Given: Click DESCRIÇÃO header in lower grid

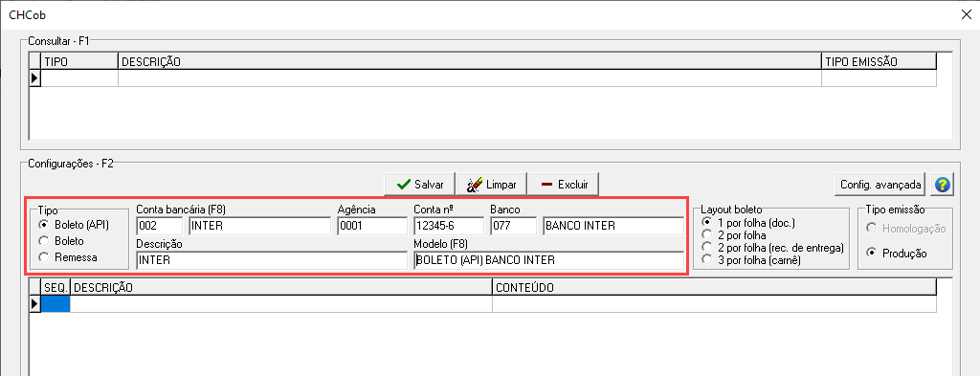Looking at the screenshot, I should point(281,287).
